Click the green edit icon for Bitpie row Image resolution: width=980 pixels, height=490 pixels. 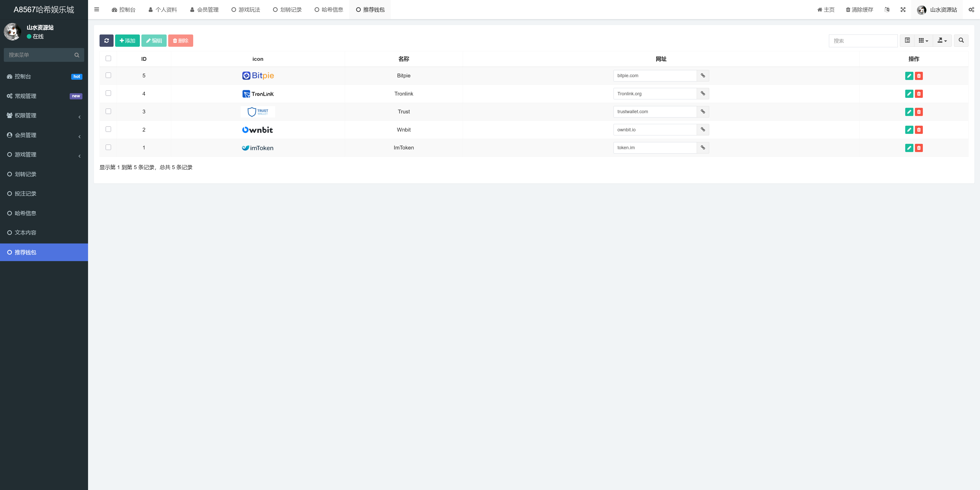909,76
